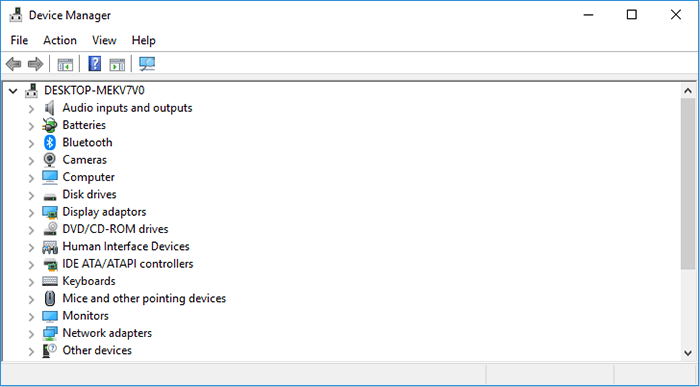Click the scrollbar down arrow

688,353
